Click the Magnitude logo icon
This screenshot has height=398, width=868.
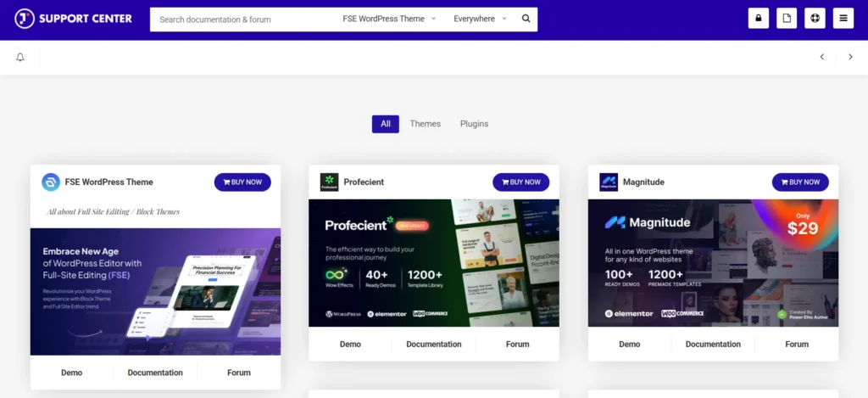click(x=609, y=182)
